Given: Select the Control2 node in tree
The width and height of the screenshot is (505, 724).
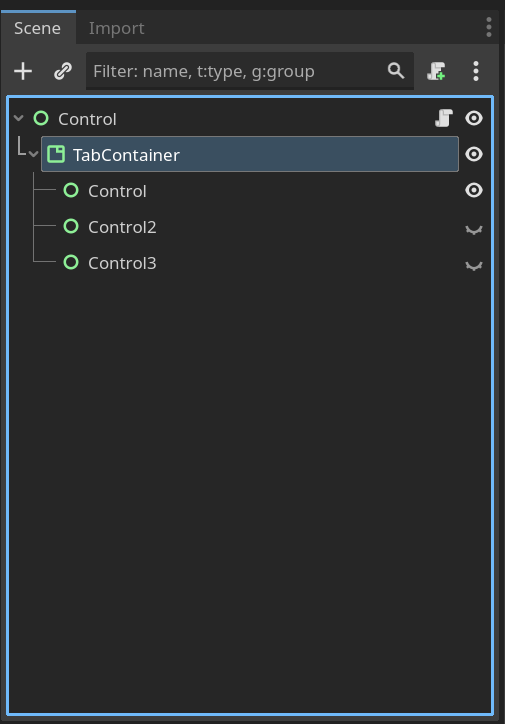Looking at the screenshot, I should [x=122, y=227].
